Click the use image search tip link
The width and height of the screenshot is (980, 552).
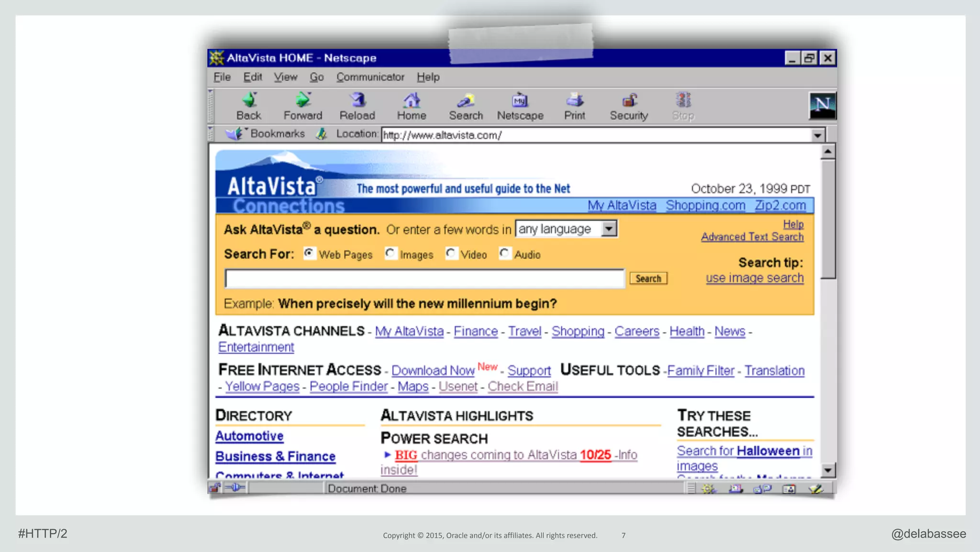click(755, 278)
